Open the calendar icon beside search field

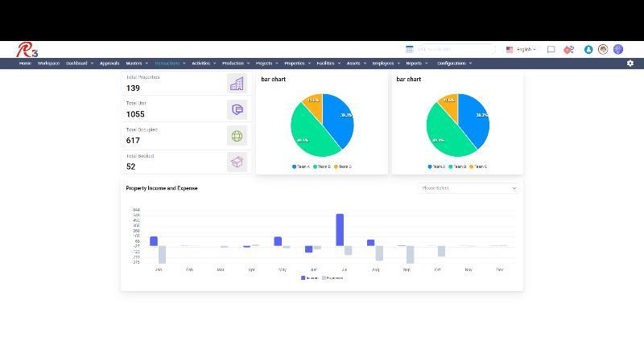(410, 50)
